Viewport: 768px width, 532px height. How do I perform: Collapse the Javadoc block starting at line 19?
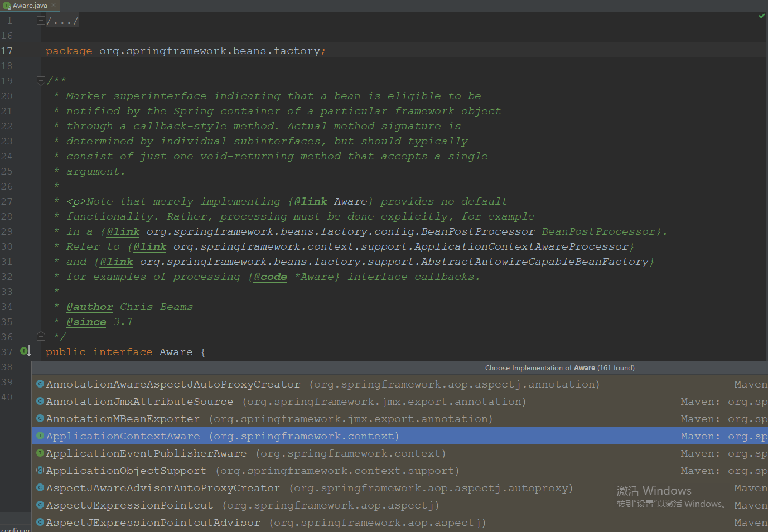(x=41, y=80)
